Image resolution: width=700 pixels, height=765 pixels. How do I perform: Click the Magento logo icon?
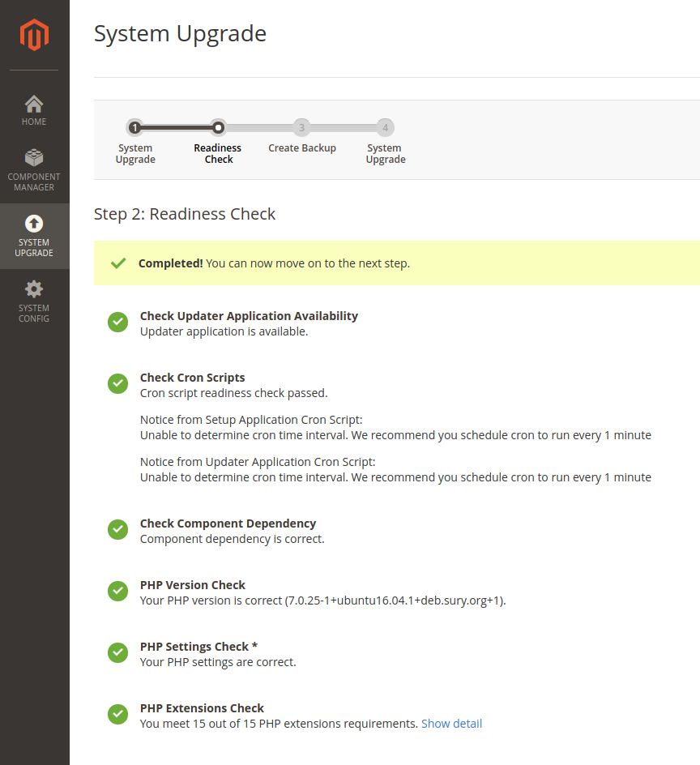34,35
